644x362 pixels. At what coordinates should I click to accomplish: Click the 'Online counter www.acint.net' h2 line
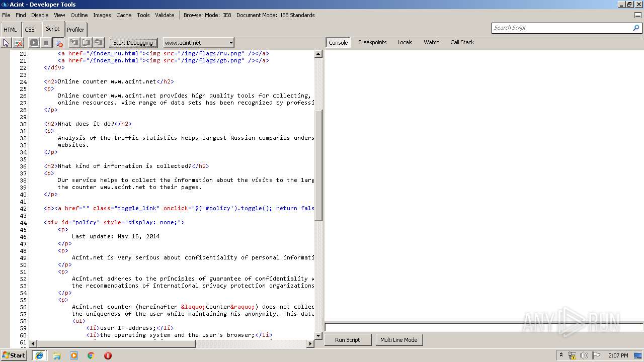point(109,81)
